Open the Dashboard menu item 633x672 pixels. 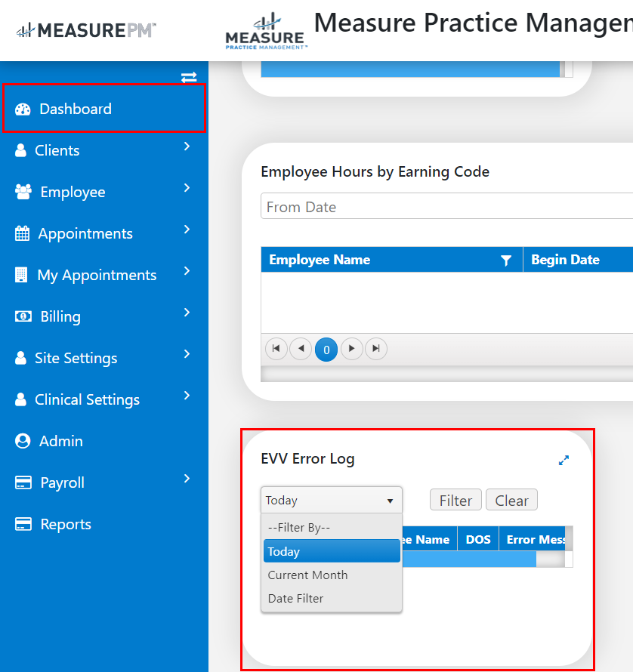click(104, 109)
